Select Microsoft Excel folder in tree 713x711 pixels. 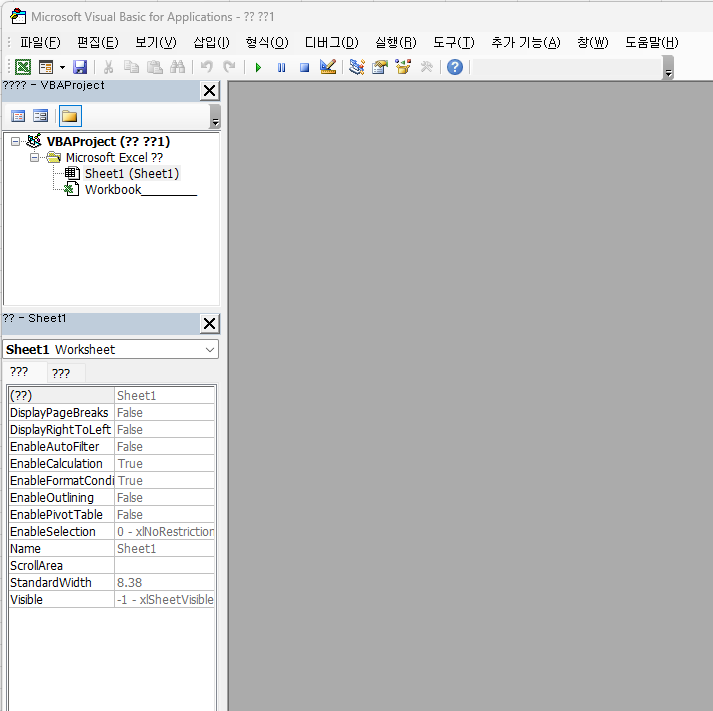click(114, 158)
